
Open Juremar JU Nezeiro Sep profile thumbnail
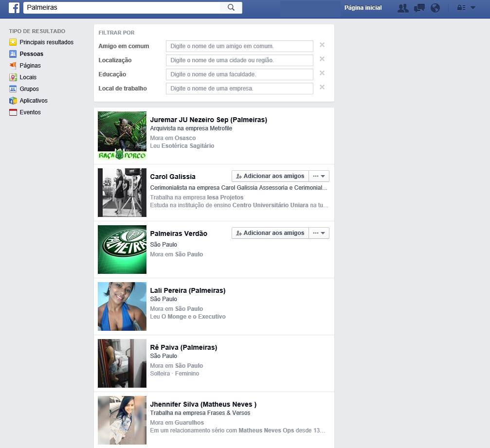[x=122, y=136]
